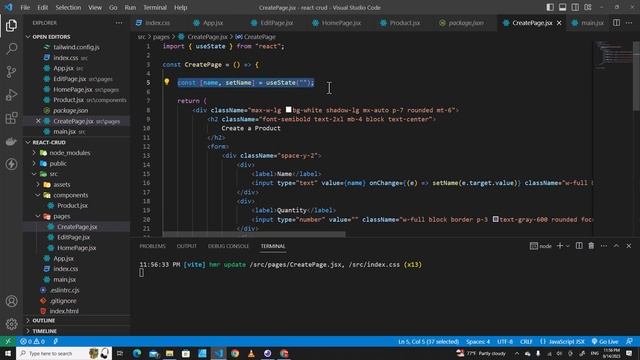Maximize the terminal panel size

tap(616, 246)
